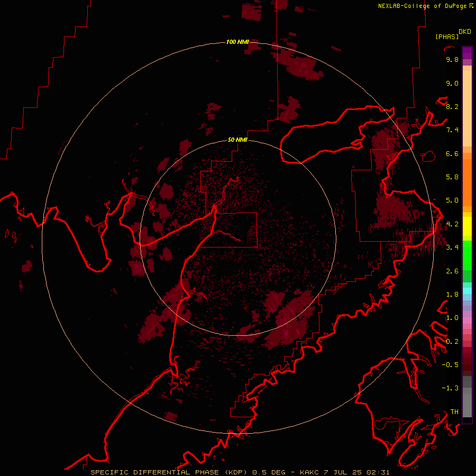The height and width of the screenshot is (476, 476).
Task: Select the 0.2 value on the color scale
Action: [452, 342]
